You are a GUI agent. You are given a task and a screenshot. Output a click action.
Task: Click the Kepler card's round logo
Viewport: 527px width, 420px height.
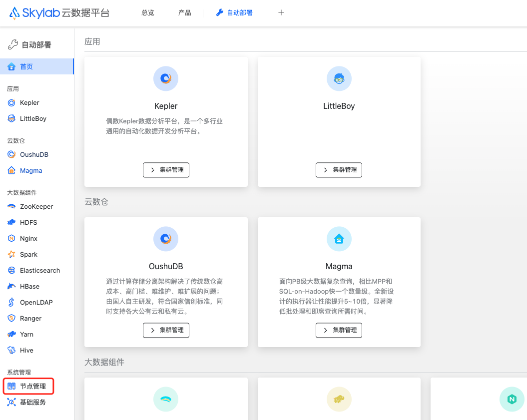point(166,78)
